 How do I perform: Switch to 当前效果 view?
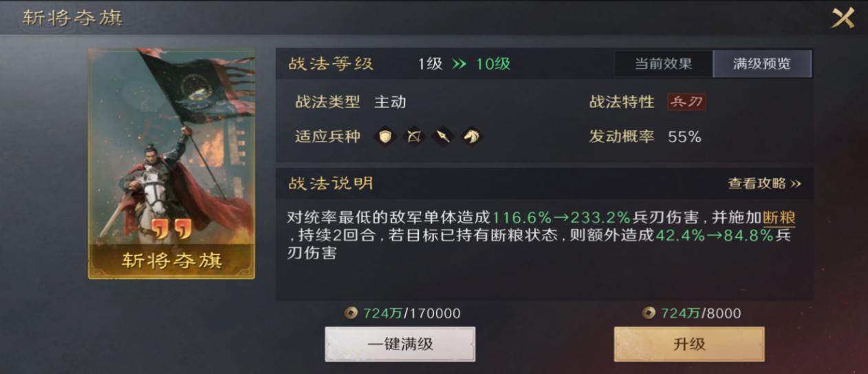pos(663,64)
